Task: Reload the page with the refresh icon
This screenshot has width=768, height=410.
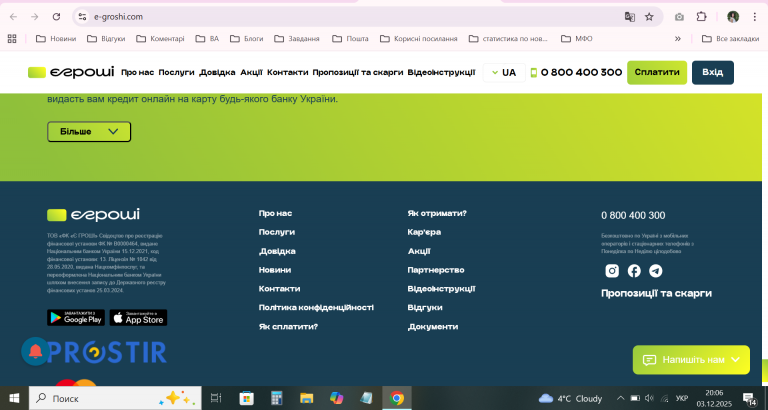Action: tap(56, 17)
